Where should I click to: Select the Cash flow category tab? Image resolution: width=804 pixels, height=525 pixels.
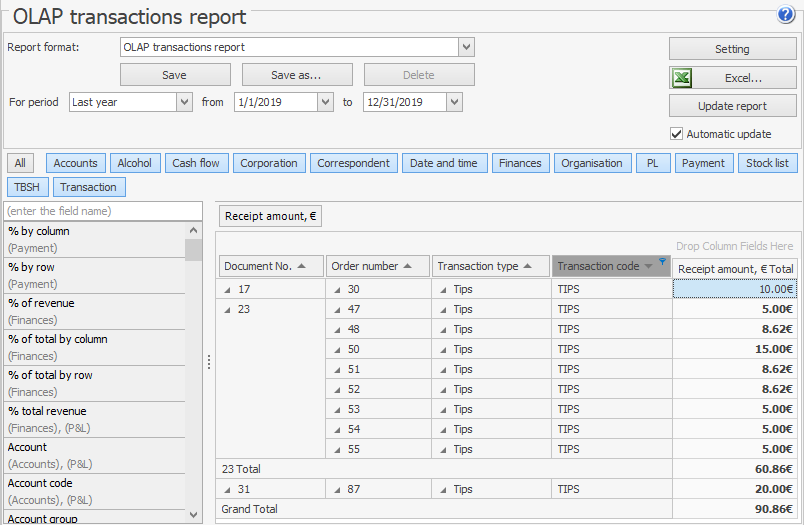[196, 163]
